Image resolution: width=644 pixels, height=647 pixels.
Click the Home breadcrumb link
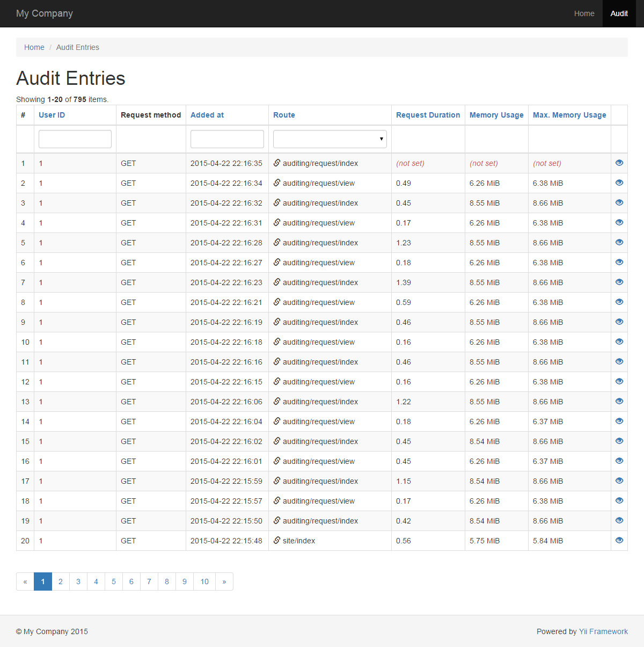tap(34, 47)
